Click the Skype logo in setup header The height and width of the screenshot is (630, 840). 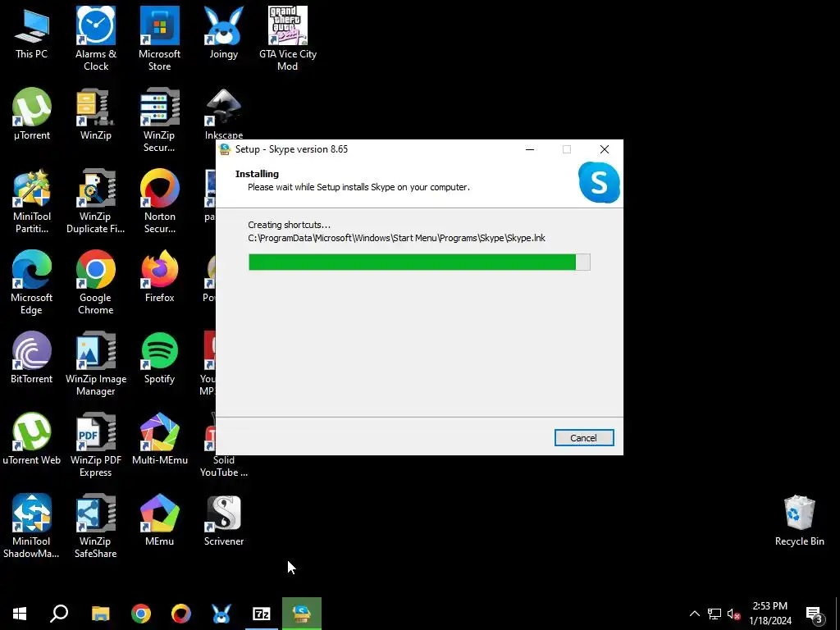(599, 182)
